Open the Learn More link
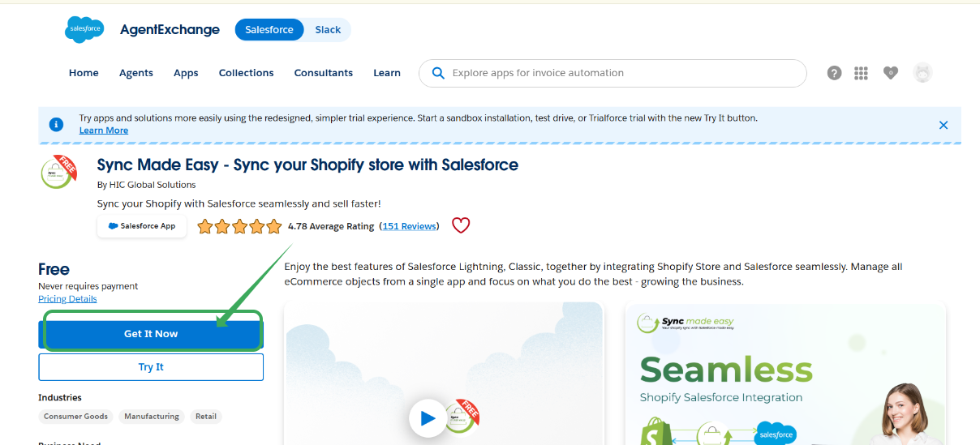 104,130
